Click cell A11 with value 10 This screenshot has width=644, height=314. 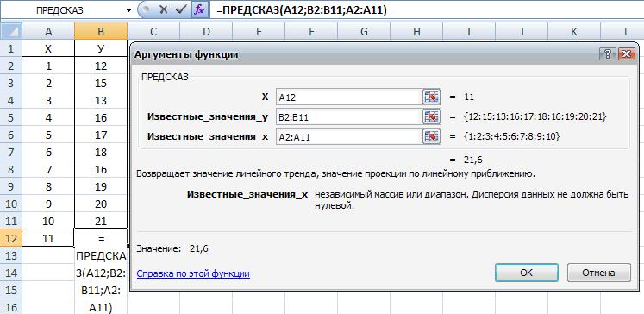pos(48,222)
